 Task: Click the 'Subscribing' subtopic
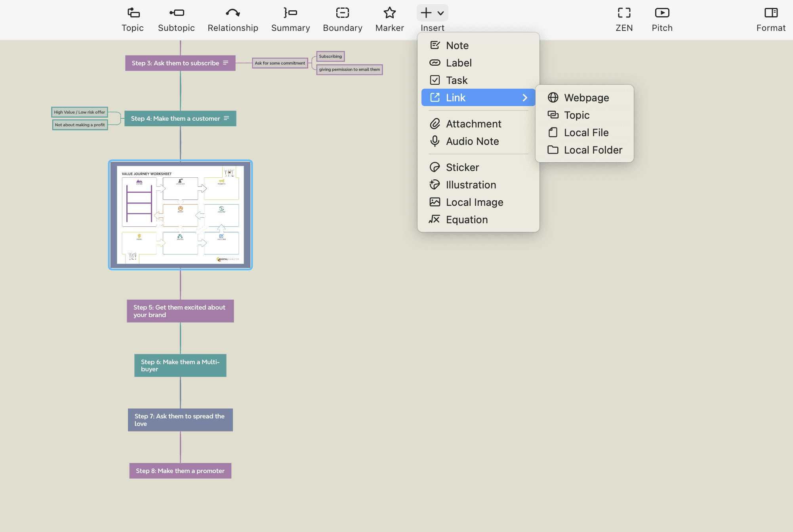pyautogui.click(x=330, y=56)
